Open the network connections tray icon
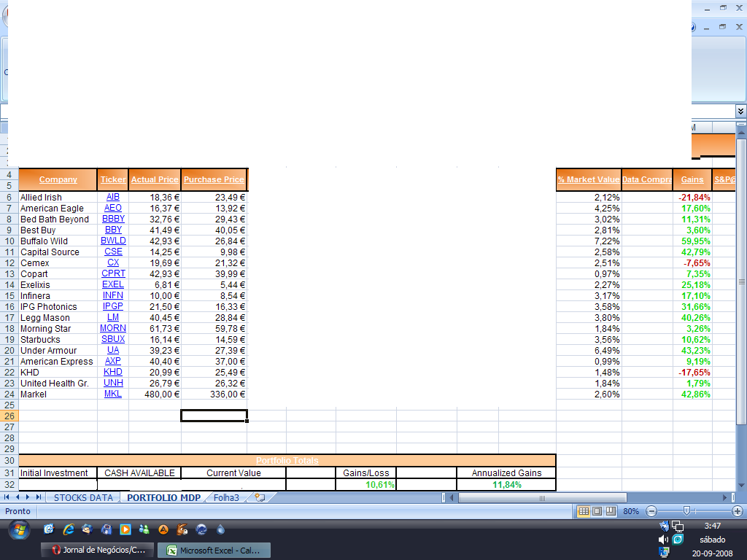Viewport: 747px width, 560px height. [678, 526]
